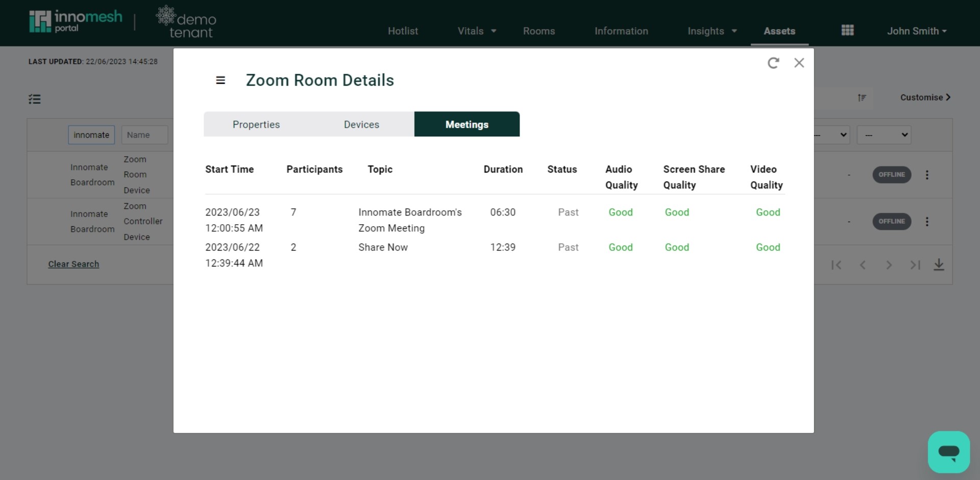The image size is (980, 480).
Task: Open Hotlist in the top navigation
Action: coord(403,31)
